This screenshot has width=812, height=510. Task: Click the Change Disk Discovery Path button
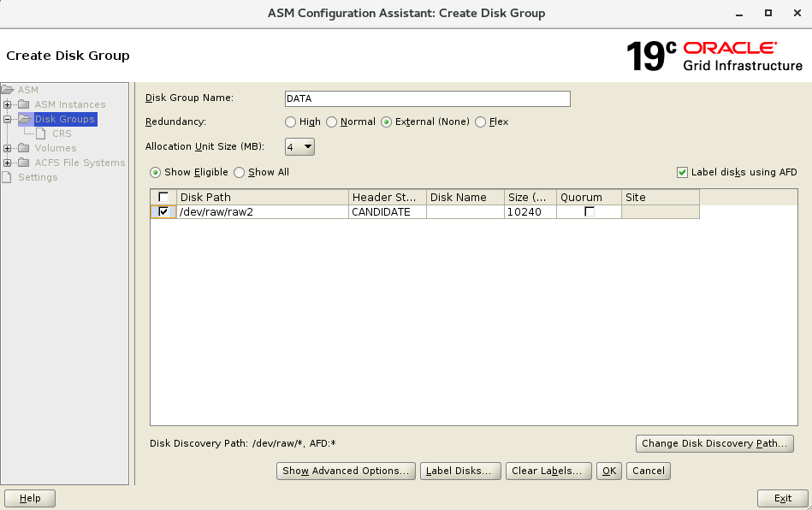pos(714,443)
